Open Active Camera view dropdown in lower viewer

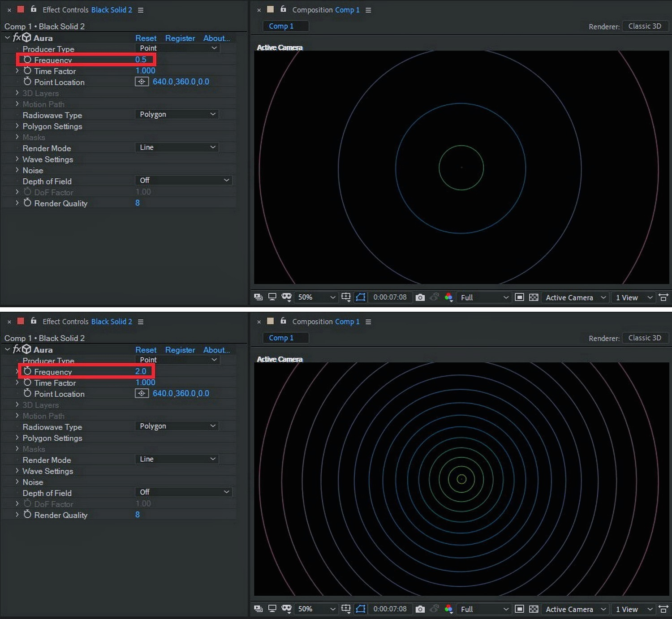point(575,609)
